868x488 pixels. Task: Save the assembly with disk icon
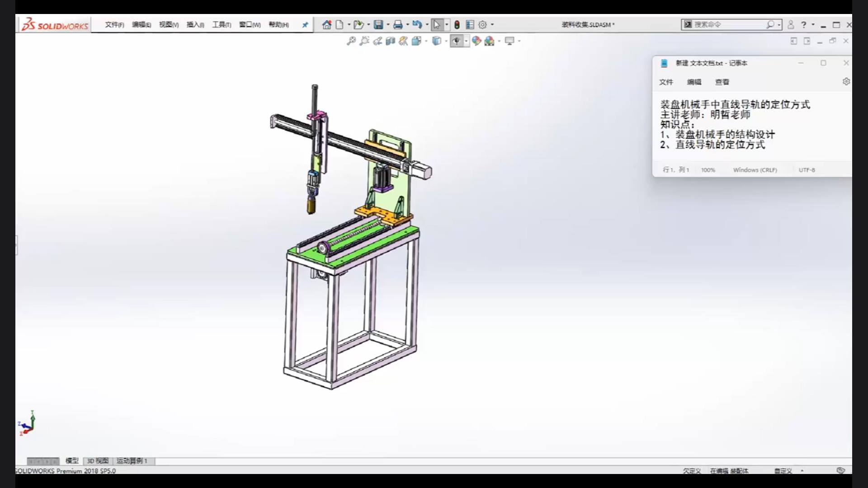(378, 25)
